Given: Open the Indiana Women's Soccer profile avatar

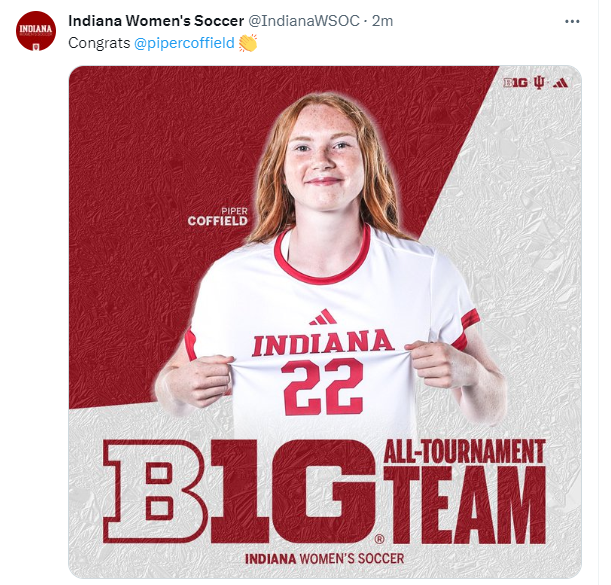Looking at the screenshot, I should [x=37, y=31].
